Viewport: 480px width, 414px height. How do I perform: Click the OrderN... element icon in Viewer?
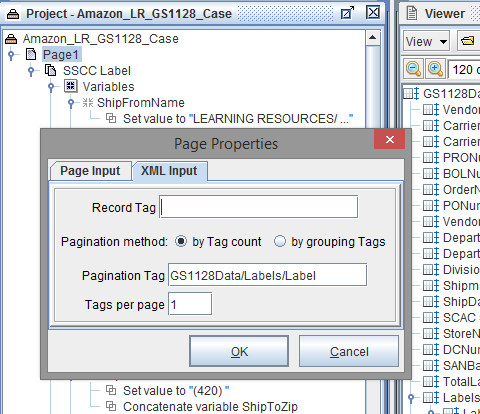pos(431,189)
